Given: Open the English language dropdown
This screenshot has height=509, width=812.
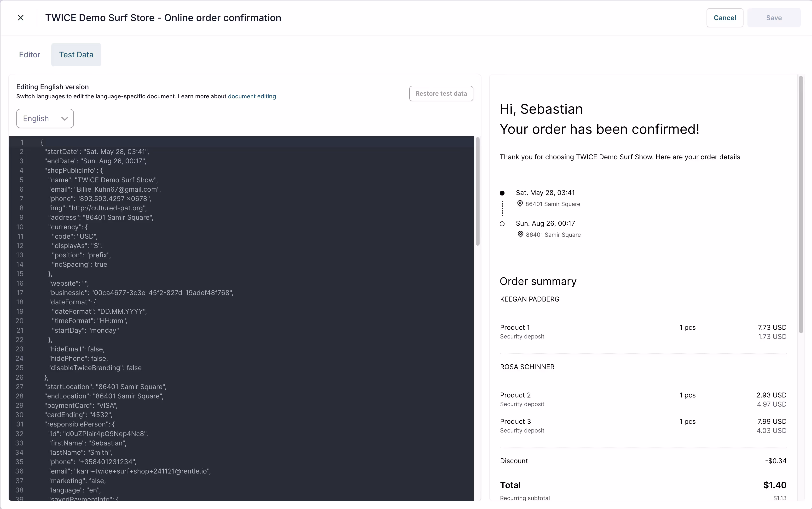Looking at the screenshot, I should (45, 118).
